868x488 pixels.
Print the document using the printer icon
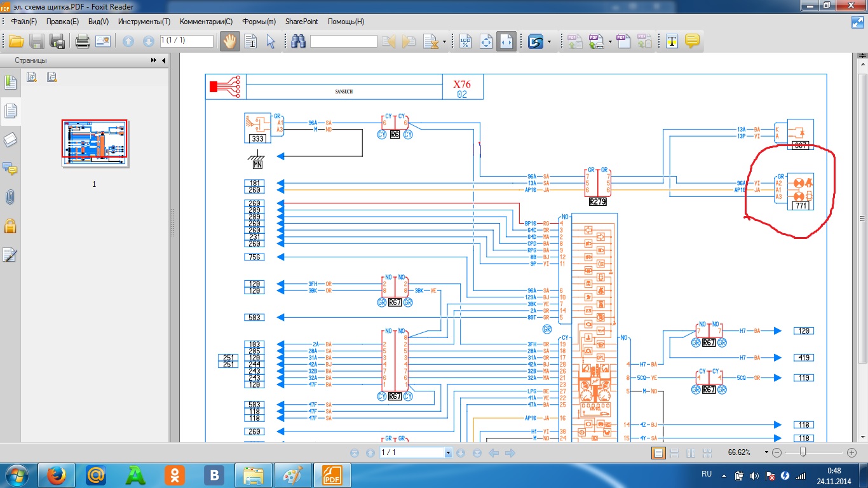[x=83, y=42]
